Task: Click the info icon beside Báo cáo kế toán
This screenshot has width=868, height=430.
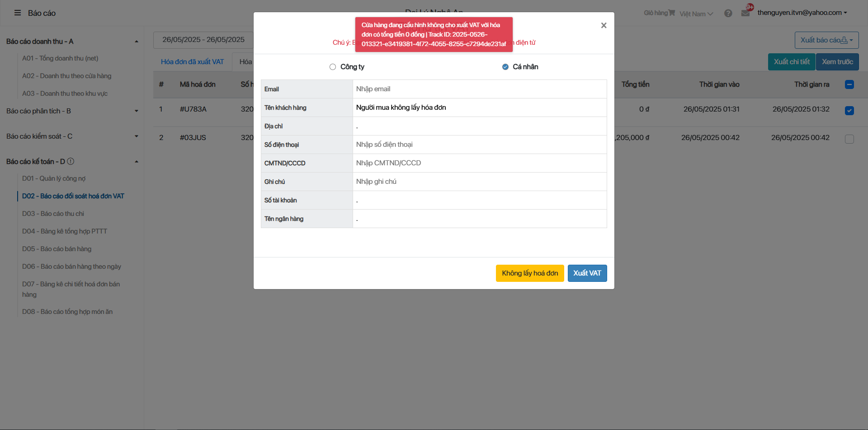Action: (71, 161)
